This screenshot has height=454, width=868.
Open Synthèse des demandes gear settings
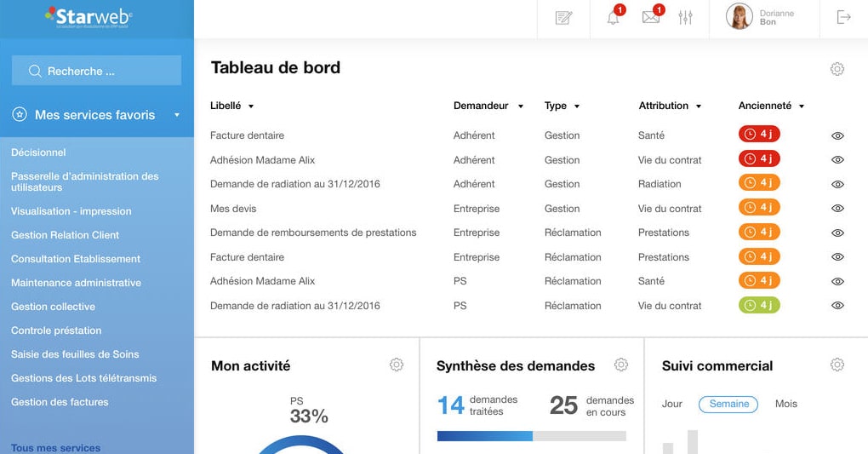coord(621,365)
